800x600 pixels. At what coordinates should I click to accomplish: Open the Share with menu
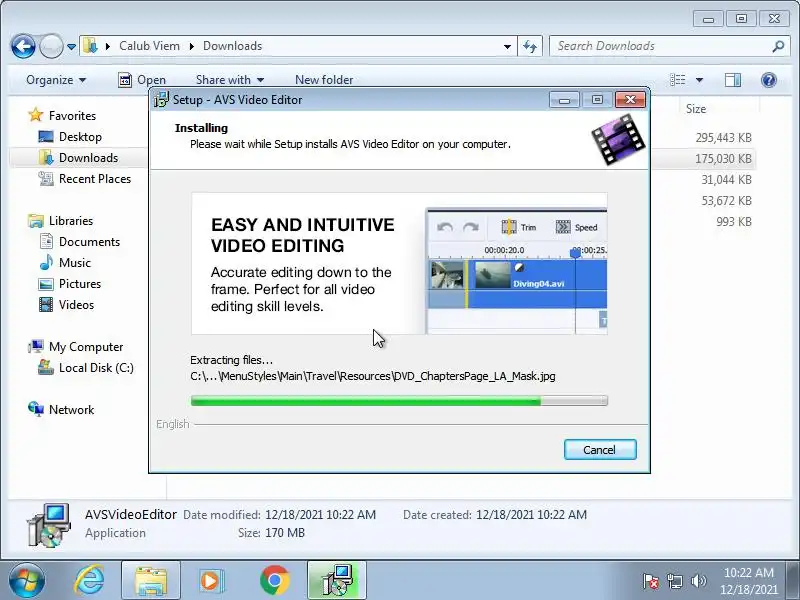tap(230, 80)
